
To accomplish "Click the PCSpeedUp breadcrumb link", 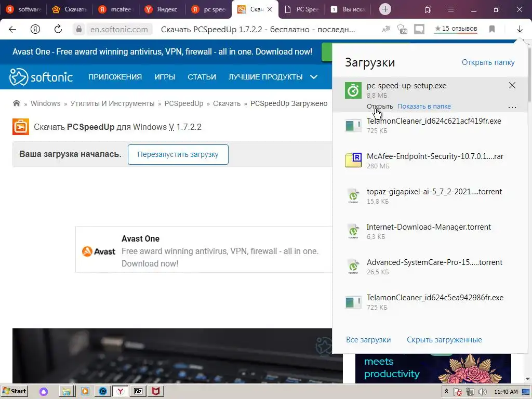I will [x=184, y=103].
